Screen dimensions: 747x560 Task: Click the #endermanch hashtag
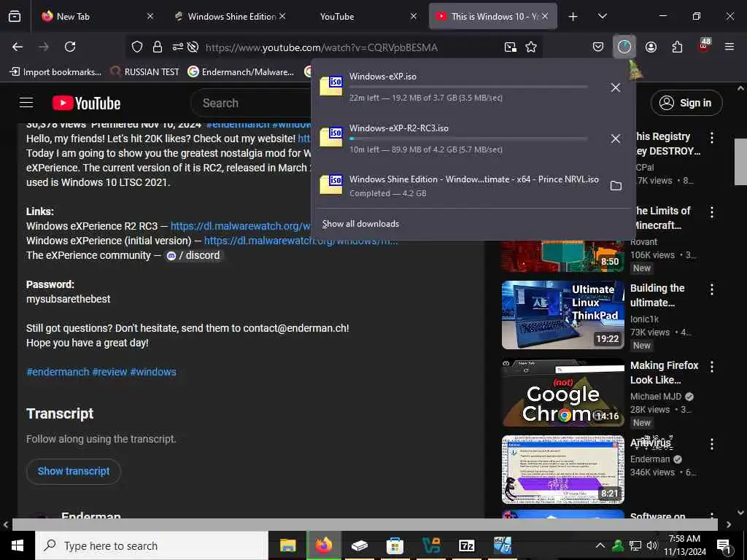coord(58,372)
